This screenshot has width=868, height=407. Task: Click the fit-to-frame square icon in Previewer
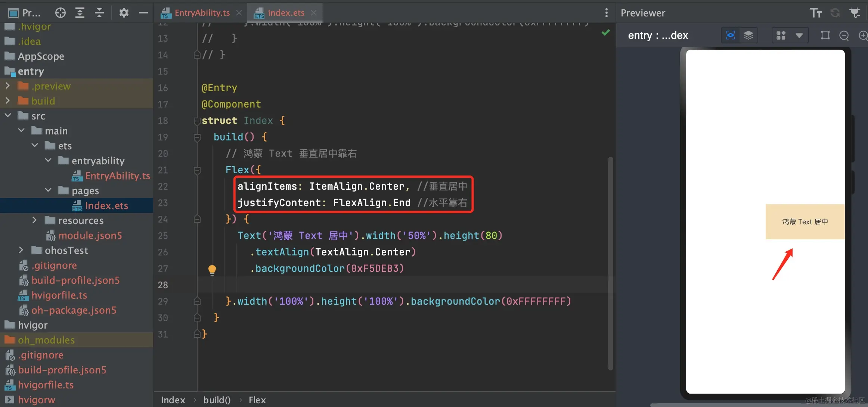[825, 35]
